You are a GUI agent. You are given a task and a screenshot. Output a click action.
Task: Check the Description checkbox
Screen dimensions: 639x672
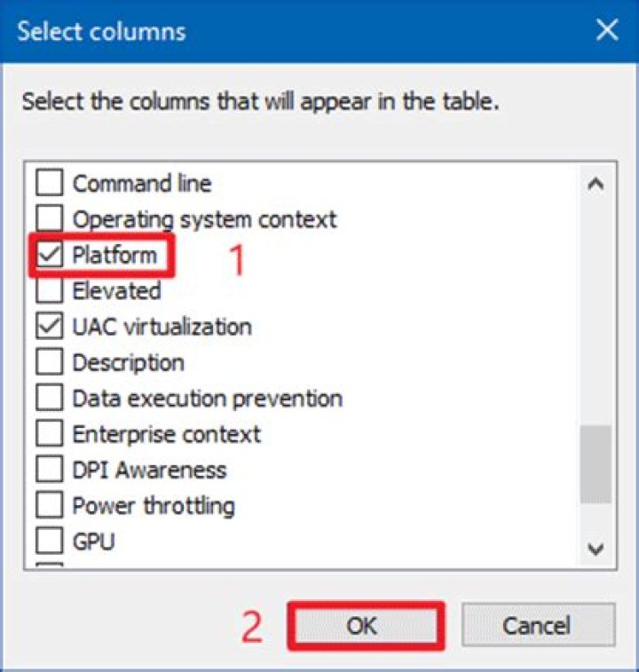pos(49,363)
